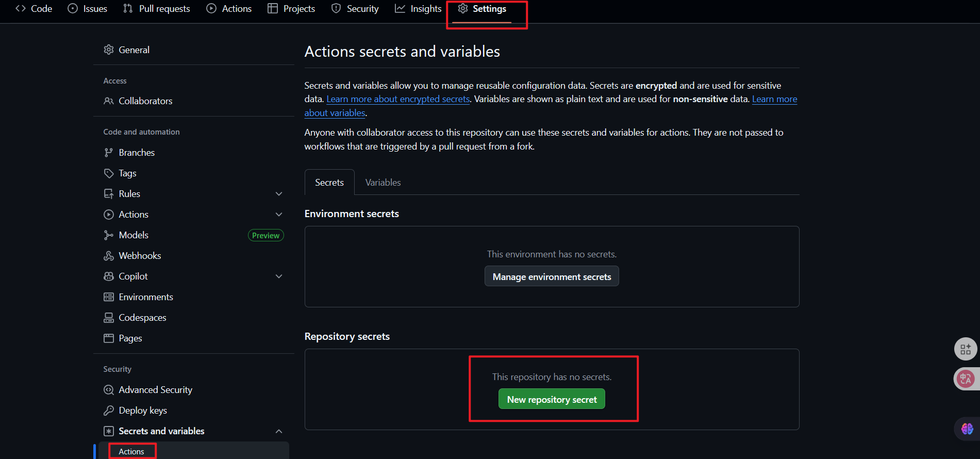Click the Environments icon in sidebar
980x459 pixels.
[x=109, y=297]
